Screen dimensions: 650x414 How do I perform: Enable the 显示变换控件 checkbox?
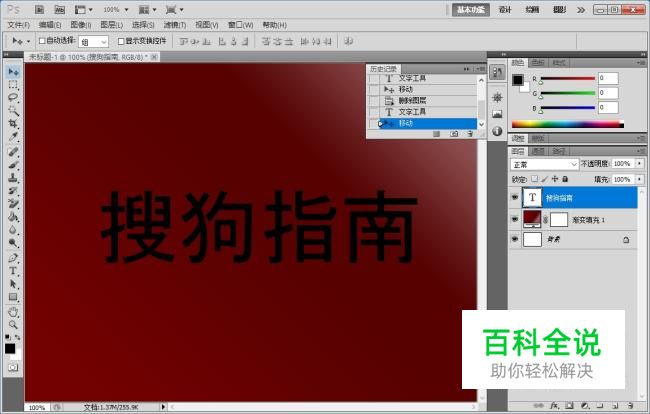point(121,41)
